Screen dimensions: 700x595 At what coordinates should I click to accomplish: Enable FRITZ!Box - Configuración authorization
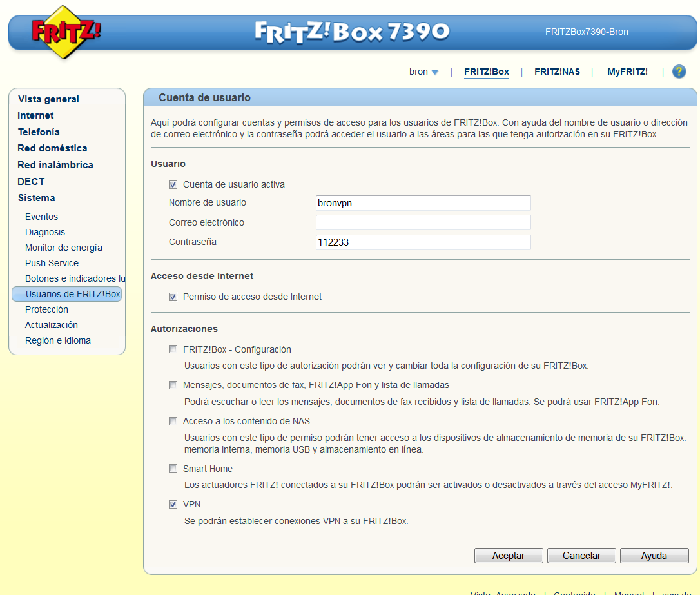point(173,349)
